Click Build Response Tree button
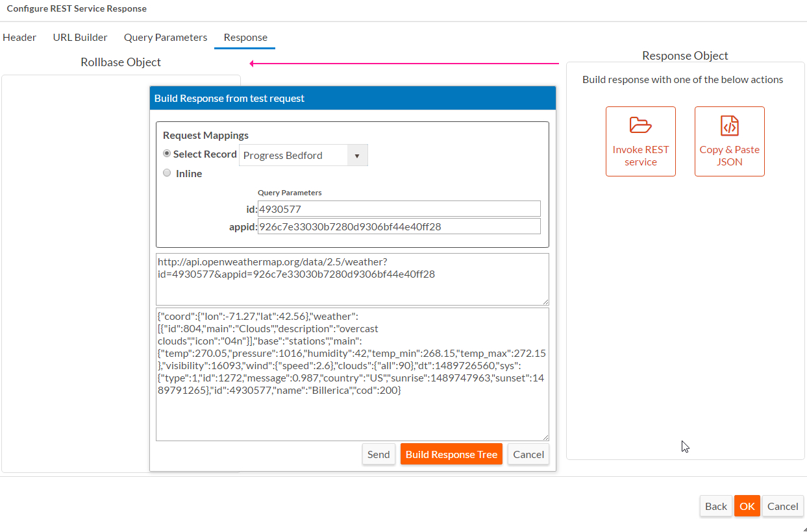 tap(451, 454)
